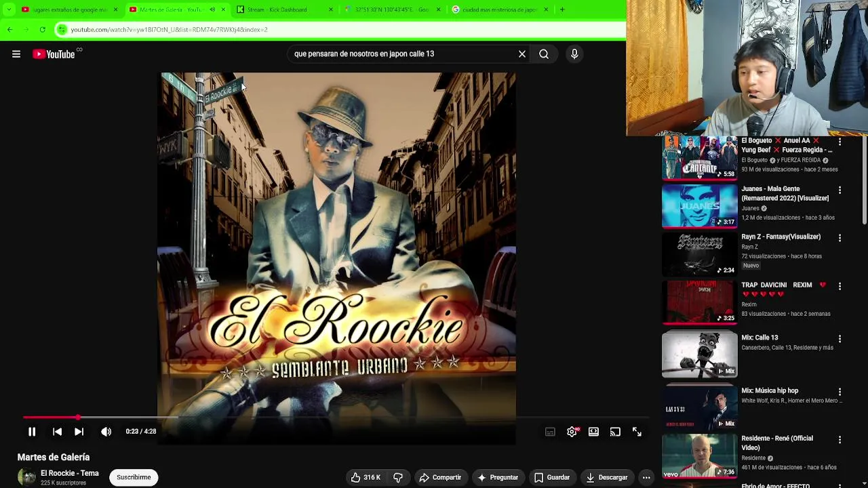The height and width of the screenshot is (488, 868).
Task: Skip to the next video
Action: (x=79, y=432)
